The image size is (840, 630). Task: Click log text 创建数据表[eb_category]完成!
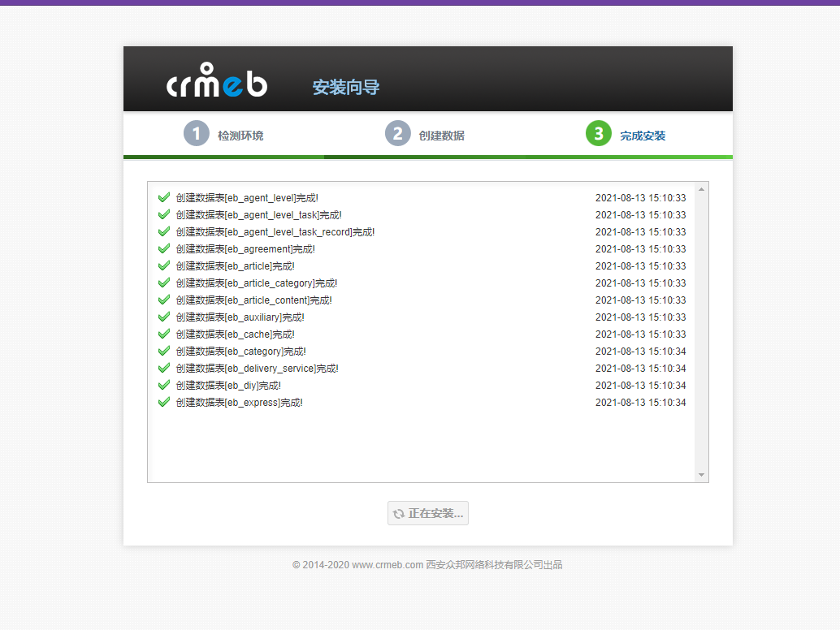[241, 352]
